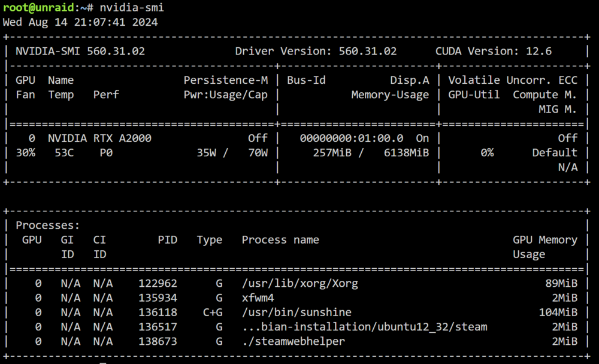Click the 6138MiB total memory value
This screenshot has height=364, width=599.
coord(407,153)
